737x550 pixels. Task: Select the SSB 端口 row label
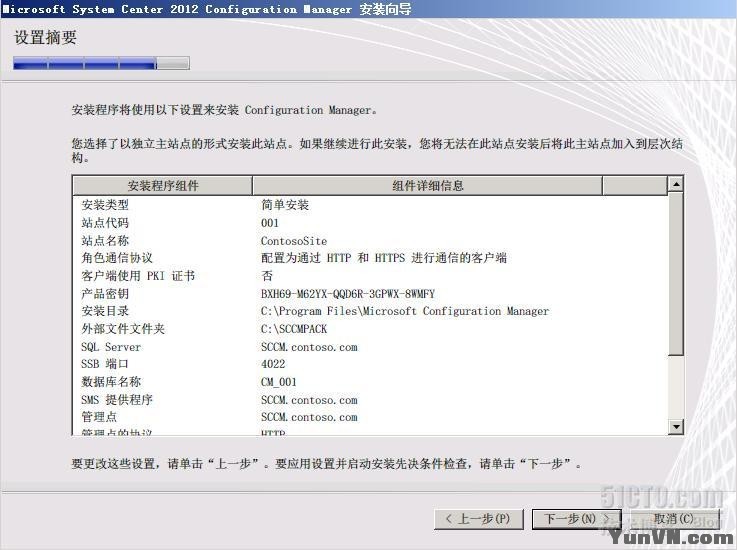pyautogui.click(x=104, y=364)
